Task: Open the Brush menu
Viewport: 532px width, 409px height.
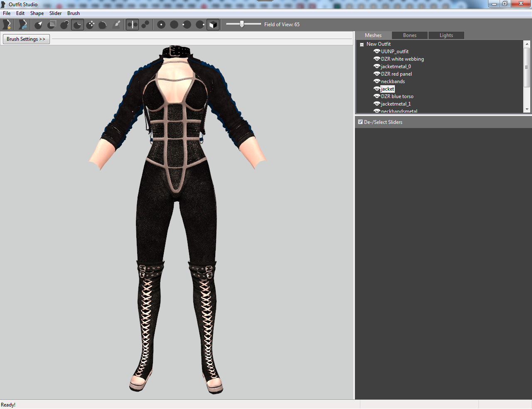Action: coord(74,13)
